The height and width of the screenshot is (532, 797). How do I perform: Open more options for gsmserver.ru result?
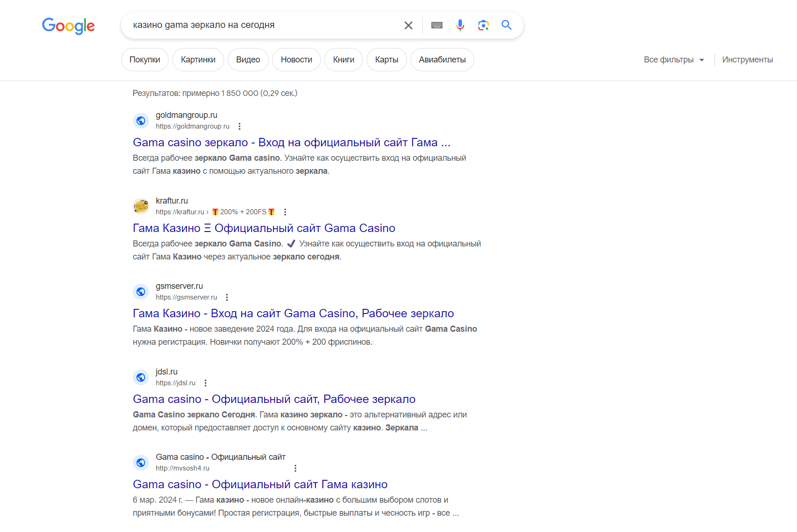[x=227, y=297]
